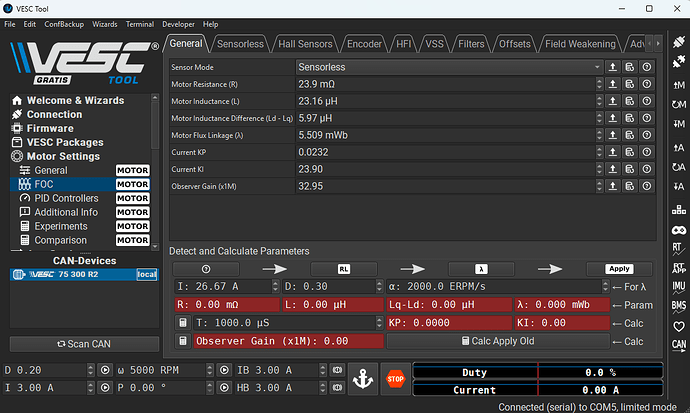The height and width of the screenshot is (413, 690).
Task: Switch to the Sensorless tab
Action: (240, 44)
